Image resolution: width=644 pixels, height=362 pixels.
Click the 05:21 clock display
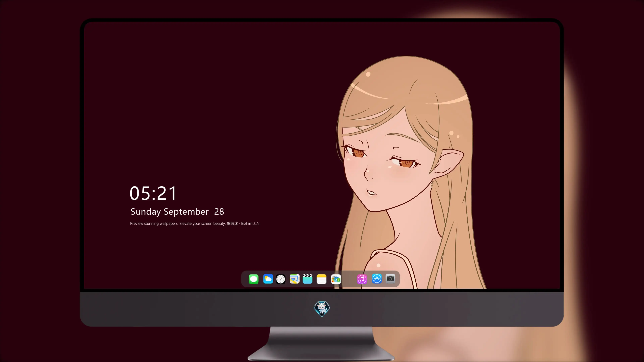[x=153, y=193]
